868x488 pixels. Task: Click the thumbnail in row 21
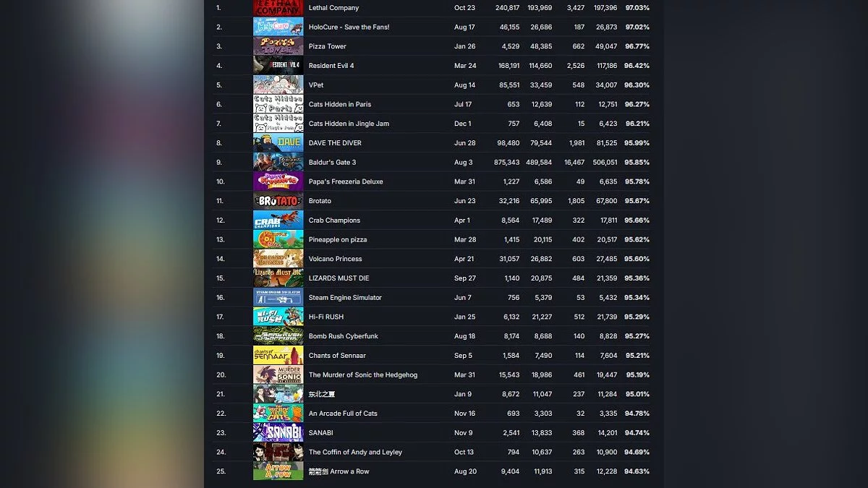[278, 393]
